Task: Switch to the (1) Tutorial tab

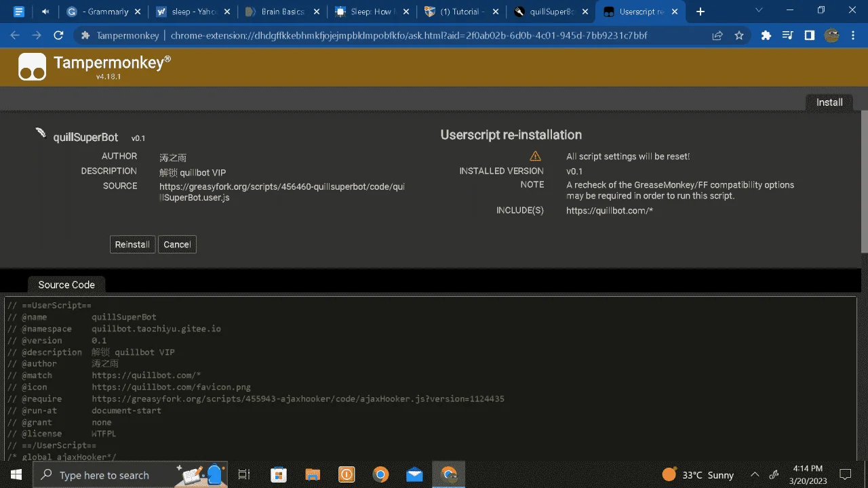Action: coord(460,12)
